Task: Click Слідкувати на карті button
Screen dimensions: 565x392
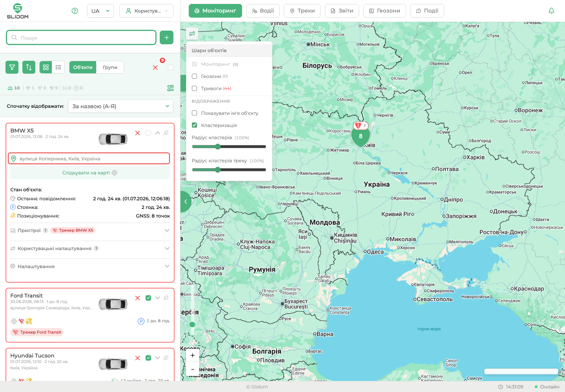Action: [90, 173]
